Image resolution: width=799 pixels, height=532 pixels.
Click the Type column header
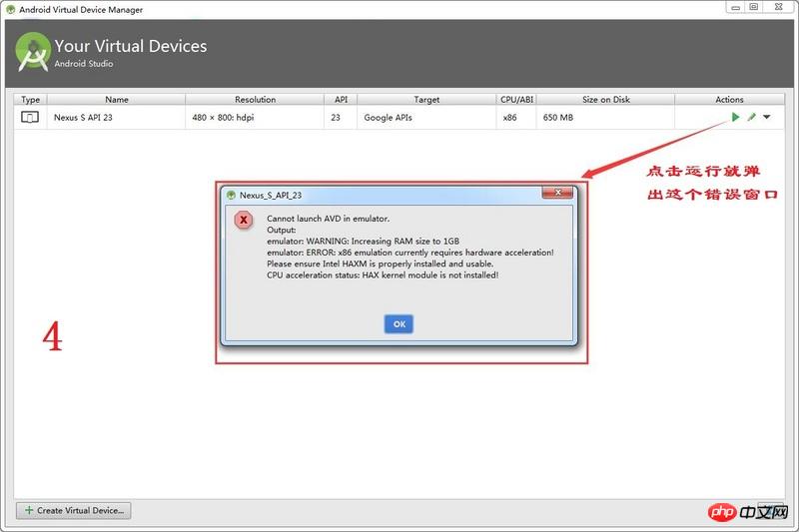pos(31,99)
